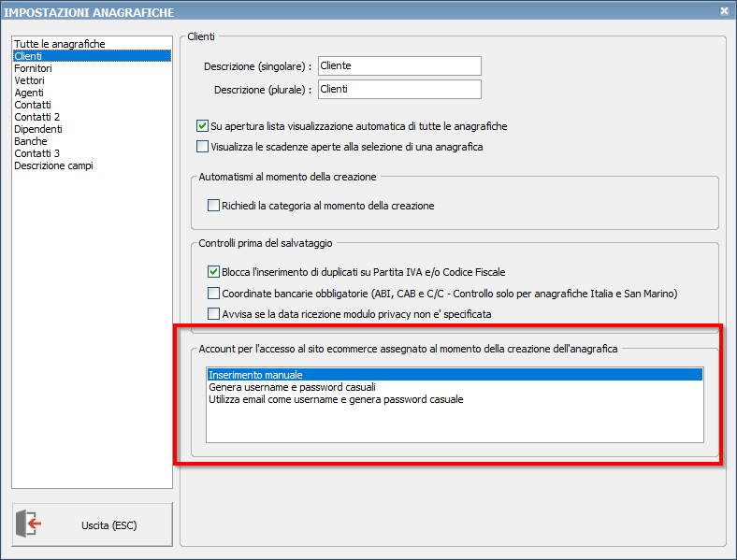Toggle automatic list display on opening
This screenshot has width=737, height=560.
pos(202,126)
